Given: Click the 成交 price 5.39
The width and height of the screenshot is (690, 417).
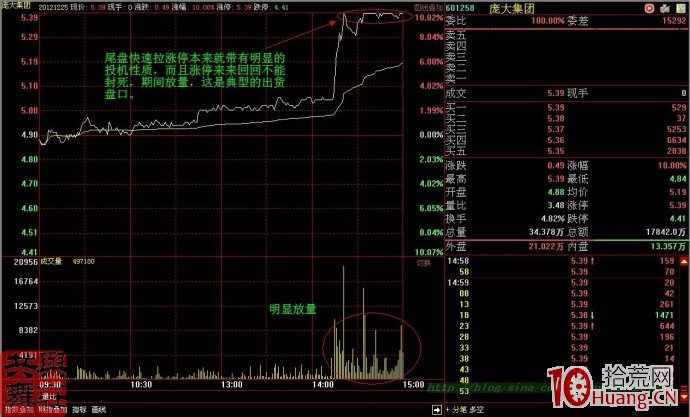Looking at the screenshot, I should click(556, 93).
